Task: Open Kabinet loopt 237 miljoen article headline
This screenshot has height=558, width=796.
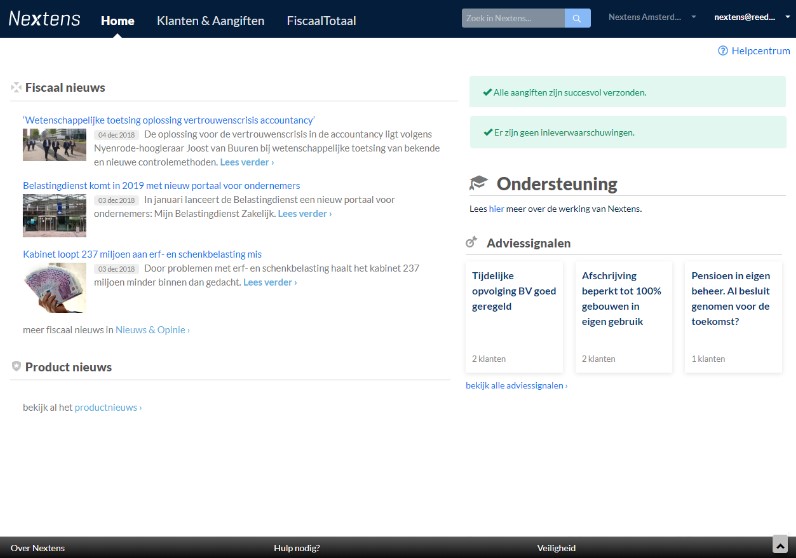Action: coord(142,254)
